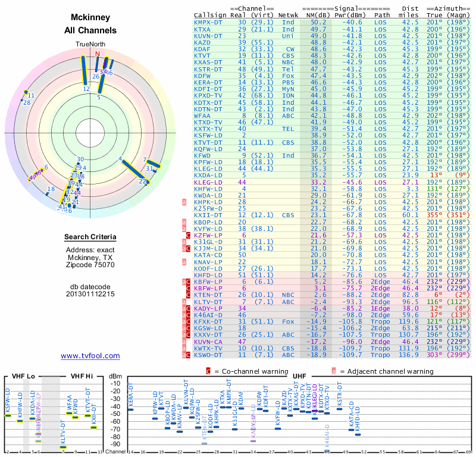Select the channel 12 bar on the radar plot
The height and width of the screenshot is (457, 476).
(x=84, y=71)
